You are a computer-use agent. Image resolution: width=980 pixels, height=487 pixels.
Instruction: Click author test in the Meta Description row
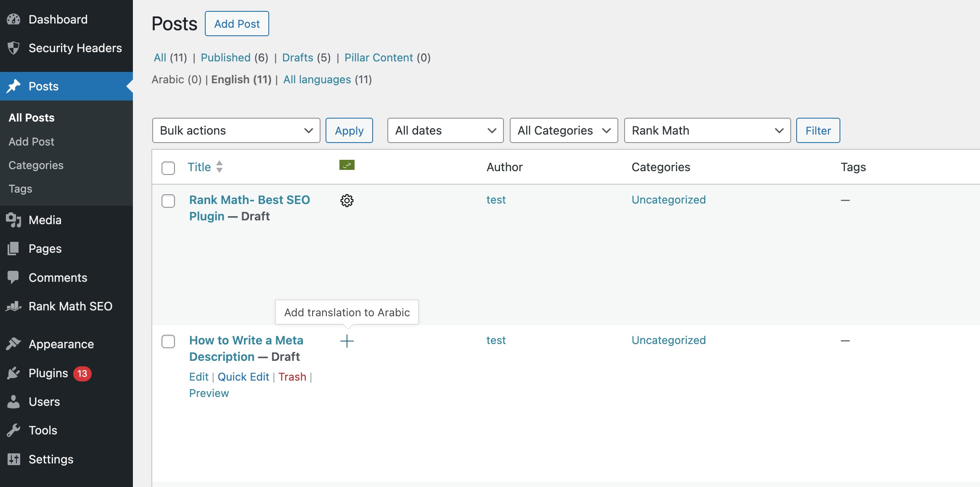point(496,340)
